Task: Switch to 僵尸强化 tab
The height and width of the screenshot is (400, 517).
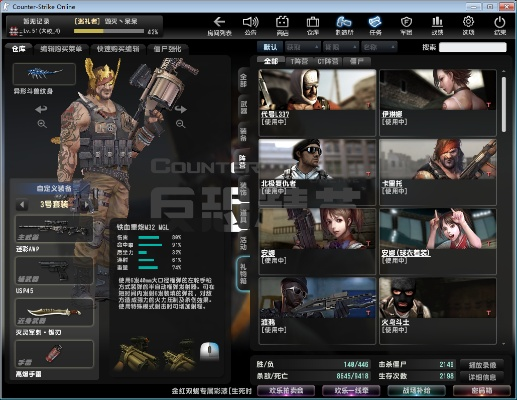Action: (x=167, y=49)
